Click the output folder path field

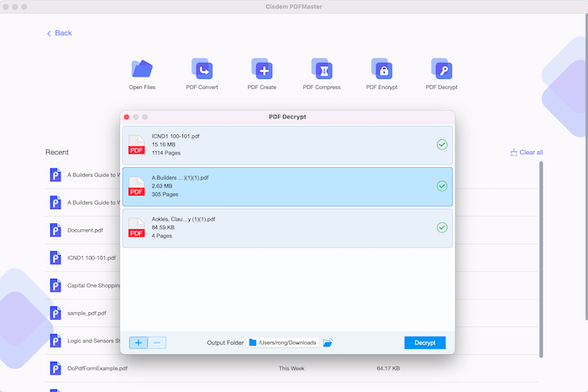pyautogui.click(x=283, y=342)
